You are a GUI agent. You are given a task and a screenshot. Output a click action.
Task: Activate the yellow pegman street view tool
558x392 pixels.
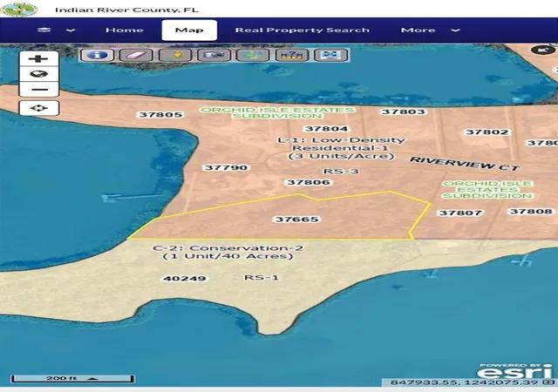point(175,55)
